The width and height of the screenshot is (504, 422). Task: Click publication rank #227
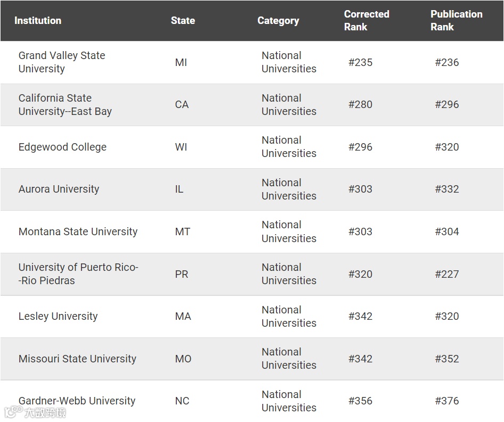446,275
